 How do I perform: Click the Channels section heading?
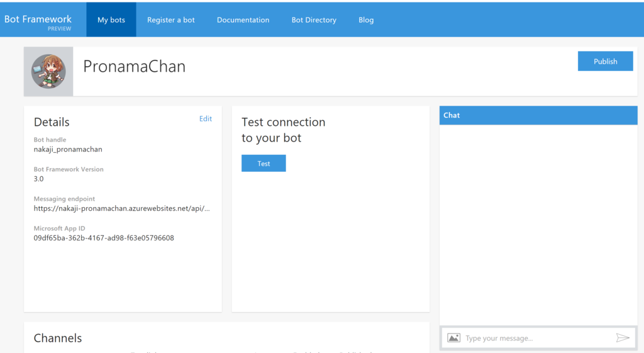pos(57,338)
